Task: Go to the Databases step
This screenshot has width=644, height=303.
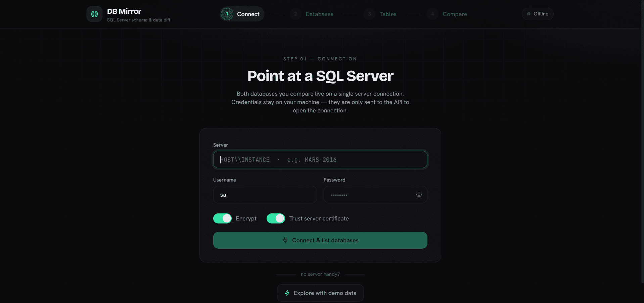Action: pyautogui.click(x=312, y=14)
